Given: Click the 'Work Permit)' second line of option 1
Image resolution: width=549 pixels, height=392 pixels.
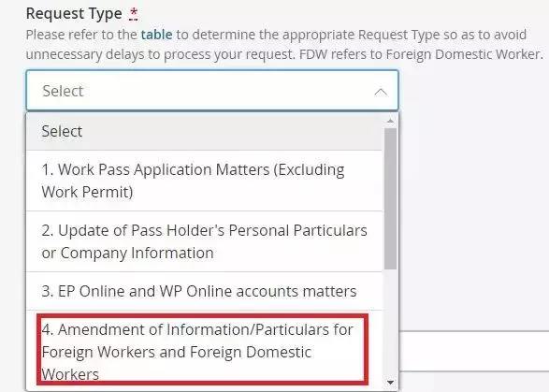Looking at the screenshot, I should [x=87, y=192].
